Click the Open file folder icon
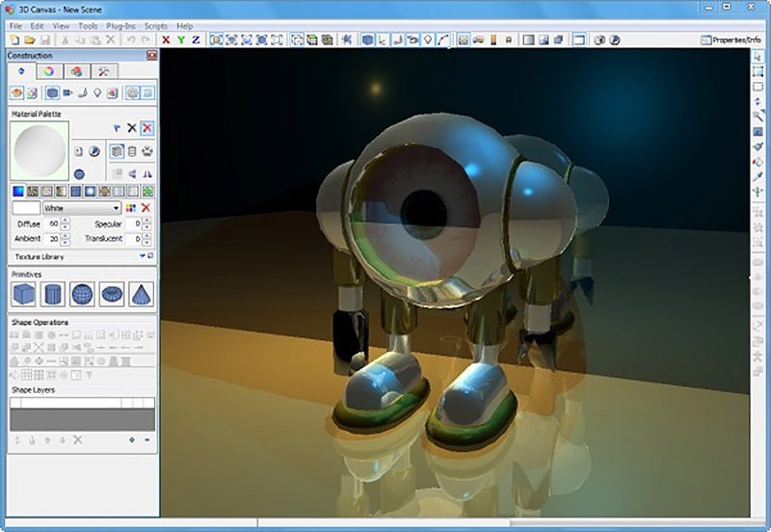771x532 pixels. point(31,40)
